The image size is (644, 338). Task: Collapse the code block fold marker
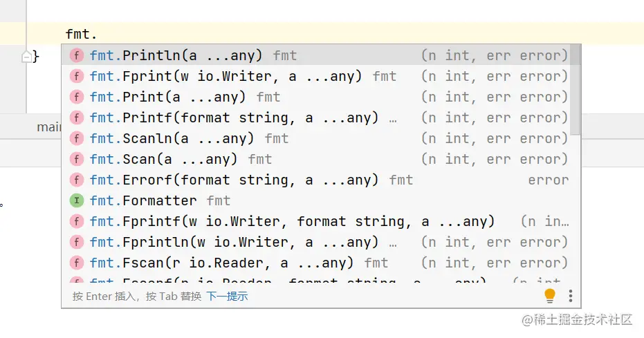[27, 57]
